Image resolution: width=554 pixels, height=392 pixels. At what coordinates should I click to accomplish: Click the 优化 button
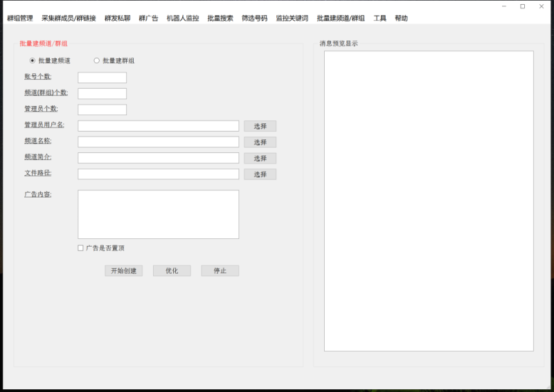coord(172,271)
